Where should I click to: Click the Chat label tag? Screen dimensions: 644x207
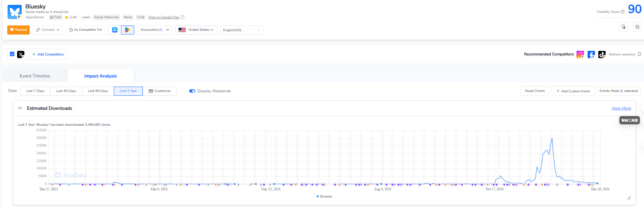pyautogui.click(x=141, y=17)
